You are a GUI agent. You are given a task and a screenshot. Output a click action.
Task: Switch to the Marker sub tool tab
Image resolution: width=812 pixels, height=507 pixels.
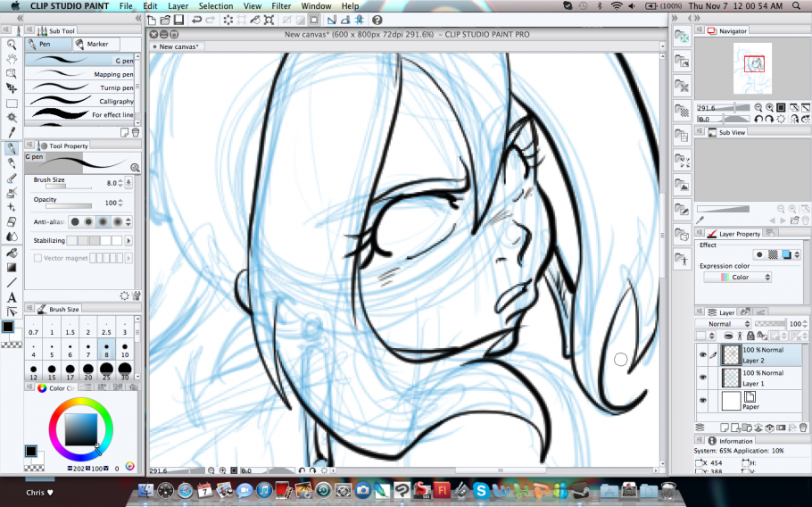click(x=96, y=44)
